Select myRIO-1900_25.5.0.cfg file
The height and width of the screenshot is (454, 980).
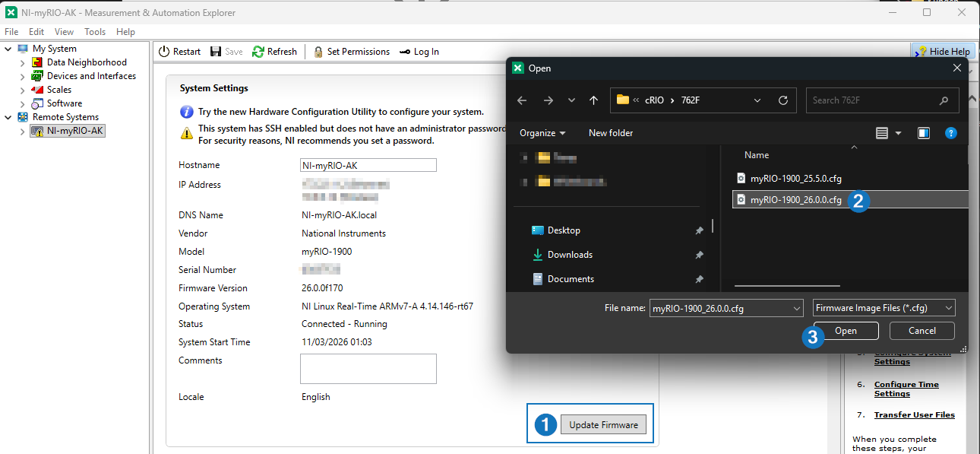(795, 179)
